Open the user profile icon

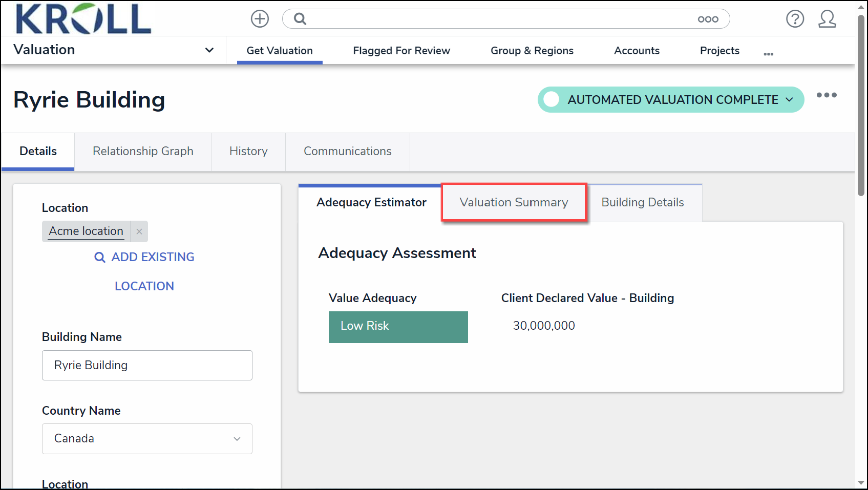click(x=827, y=19)
